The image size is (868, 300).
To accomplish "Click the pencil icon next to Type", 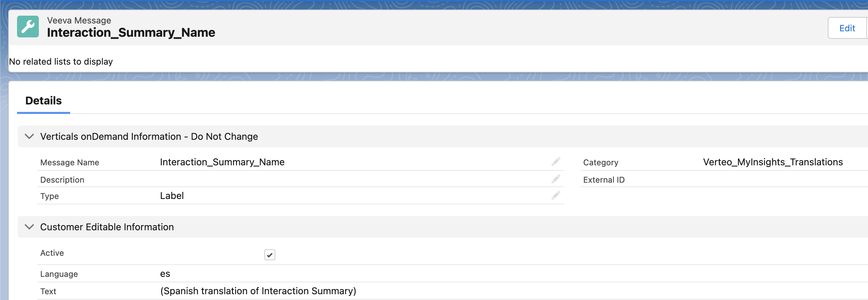I will click(x=556, y=196).
